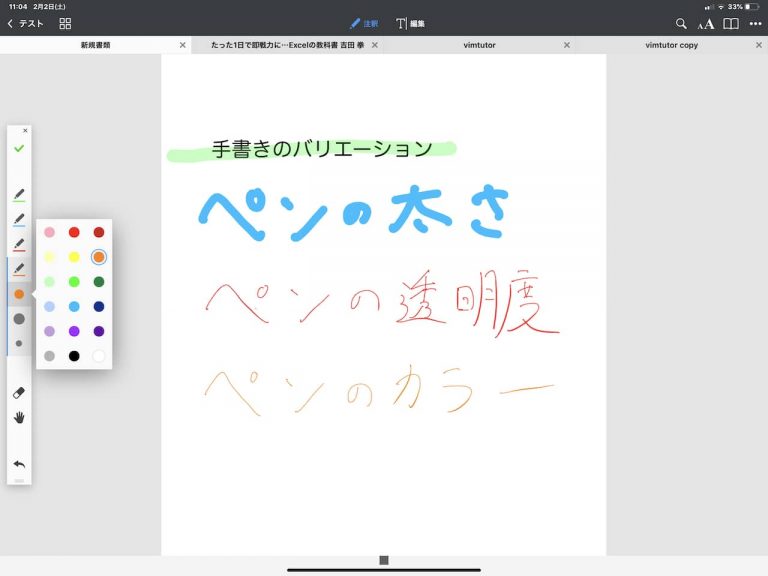
Task: Select the red-underlined pen preset
Action: (19, 244)
